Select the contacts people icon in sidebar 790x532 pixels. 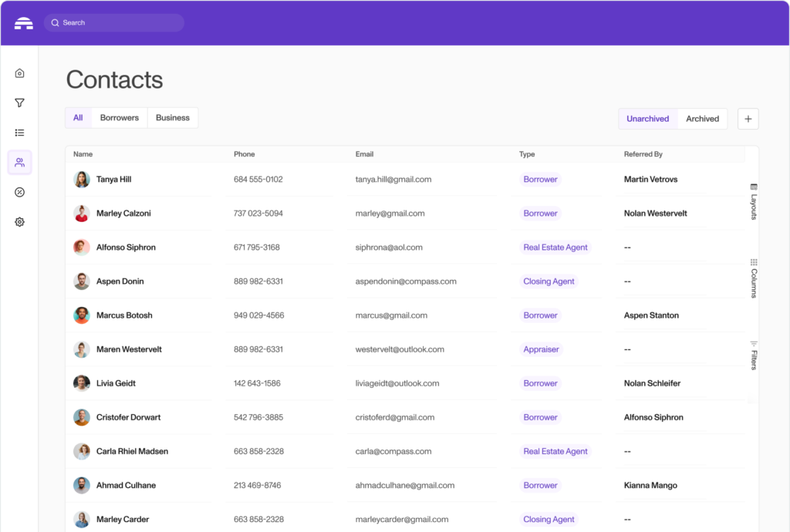(19, 163)
